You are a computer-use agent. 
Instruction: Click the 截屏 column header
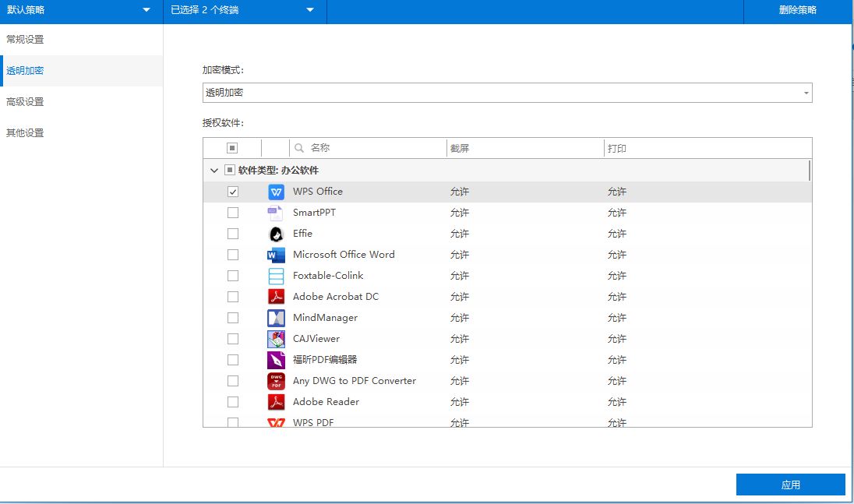tap(525, 148)
